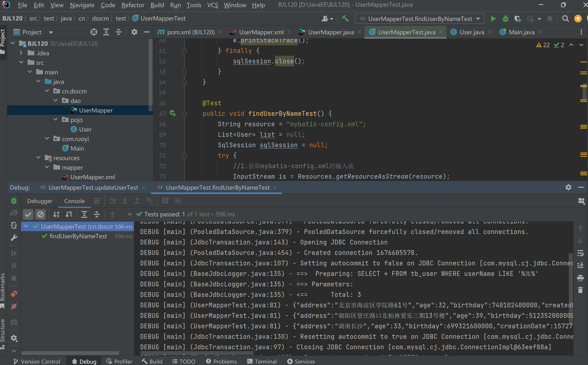
Task: Click the test tree horizontal scrollbar
Action: (x=70, y=353)
